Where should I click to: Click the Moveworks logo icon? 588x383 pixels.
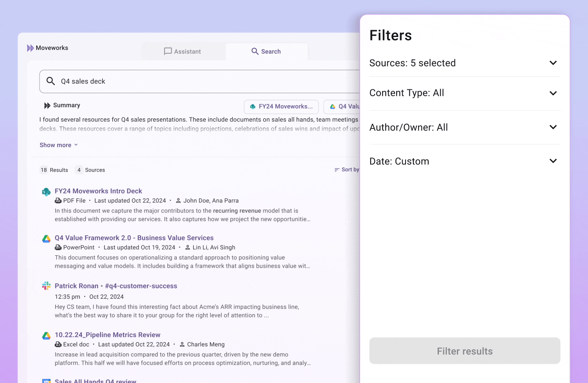click(x=30, y=48)
